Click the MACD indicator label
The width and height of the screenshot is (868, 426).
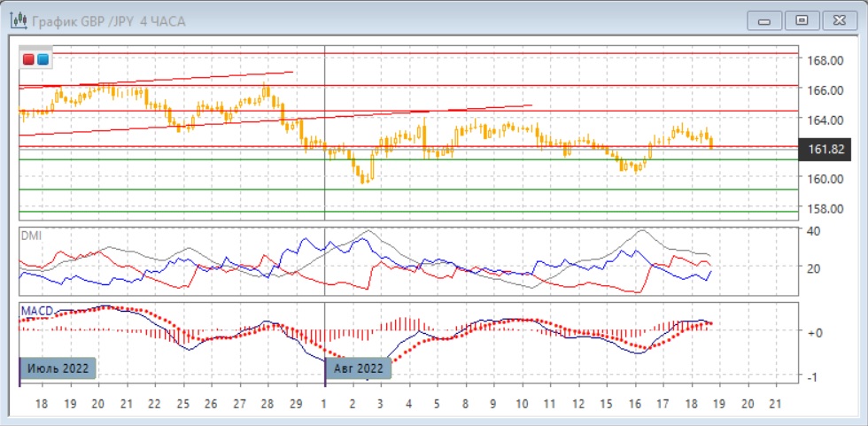(38, 311)
